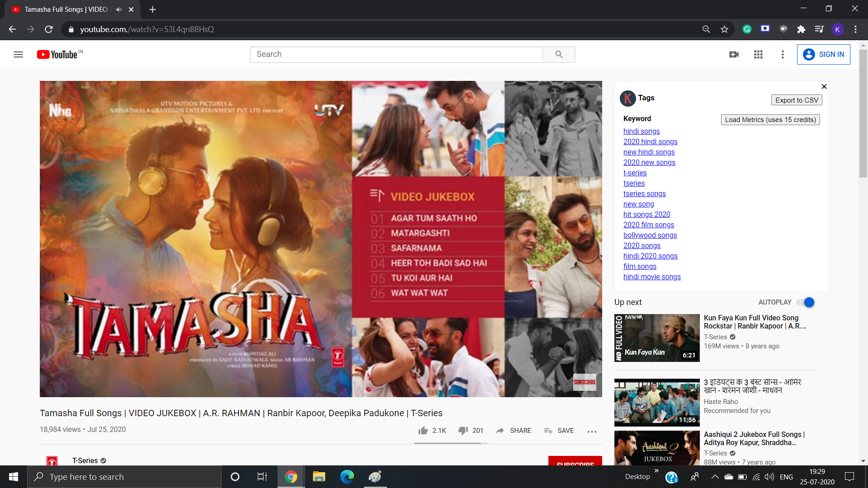
Task: Save the video to a playlist
Action: tap(559, 431)
